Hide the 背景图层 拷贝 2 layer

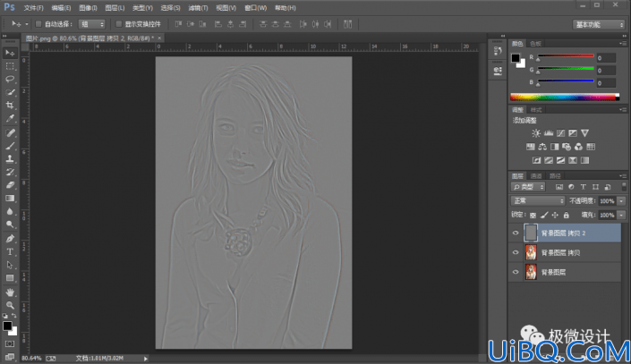pos(516,233)
